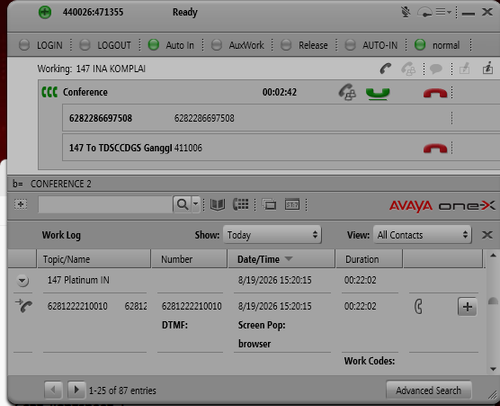Click the CCC Conference icon
Viewport: 500px width, 406px height.
[49, 92]
